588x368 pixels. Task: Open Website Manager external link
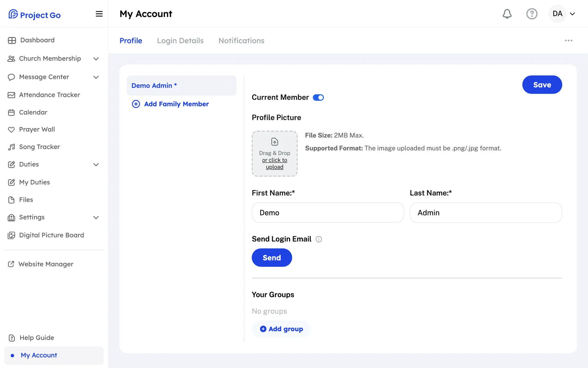pos(41,264)
